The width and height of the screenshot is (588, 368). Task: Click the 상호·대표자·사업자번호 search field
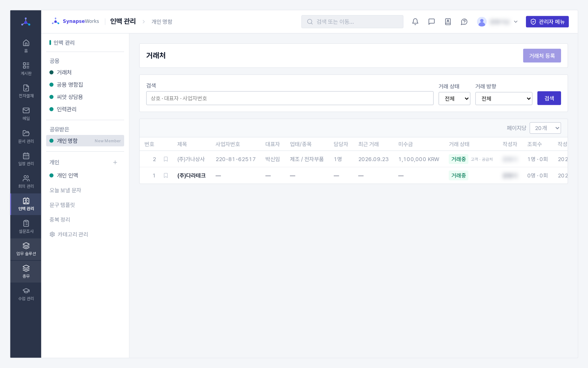[x=290, y=98]
